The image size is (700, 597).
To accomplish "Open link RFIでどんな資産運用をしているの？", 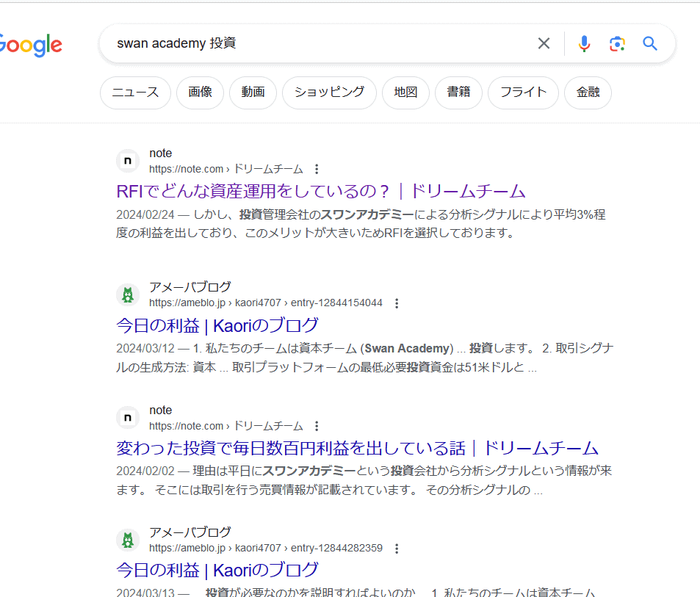I will pyautogui.click(x=321, y=192).
